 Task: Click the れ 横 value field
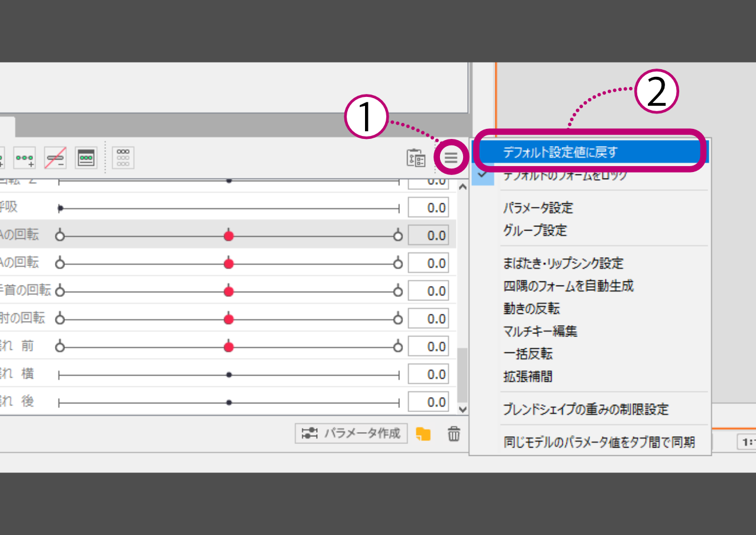428,375
